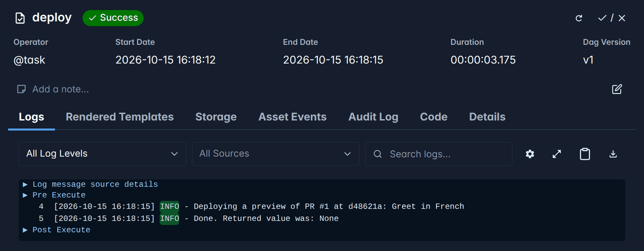Open the Storage tab
The image size is (644, 251).
tap(216, 117)
